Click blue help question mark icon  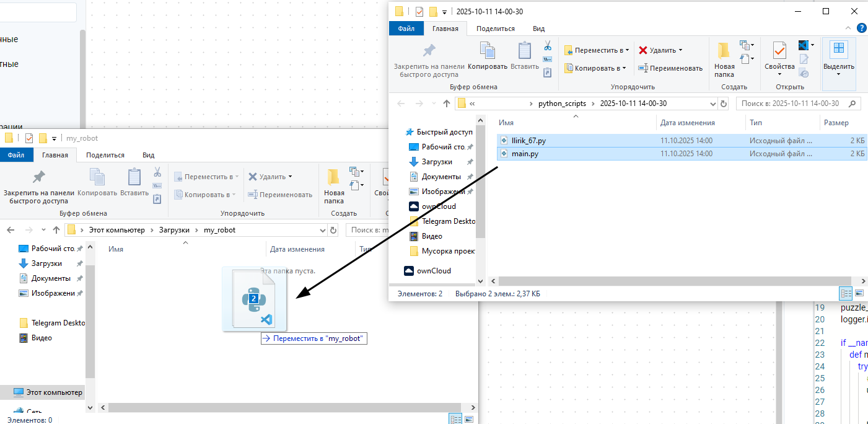tap(861, 28)
